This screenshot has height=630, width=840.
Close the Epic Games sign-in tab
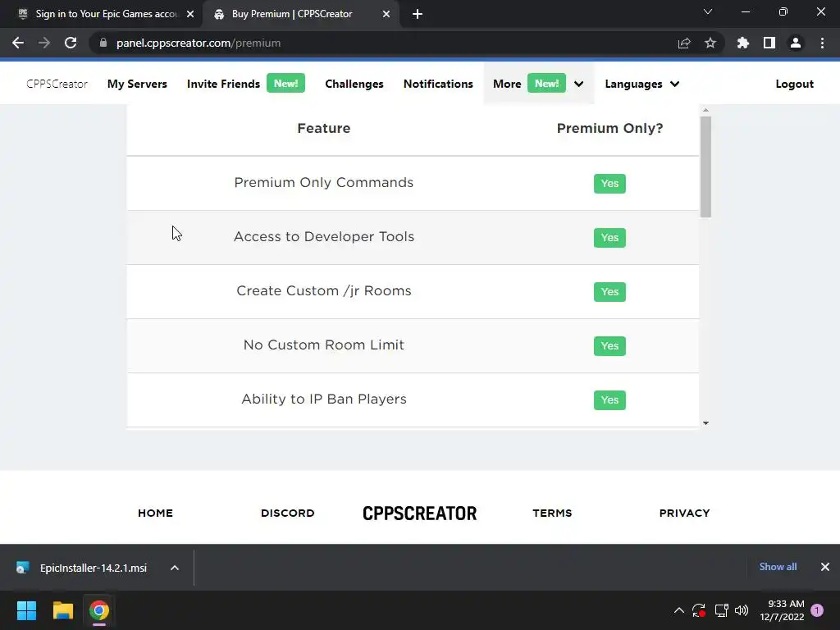[190, 14]
